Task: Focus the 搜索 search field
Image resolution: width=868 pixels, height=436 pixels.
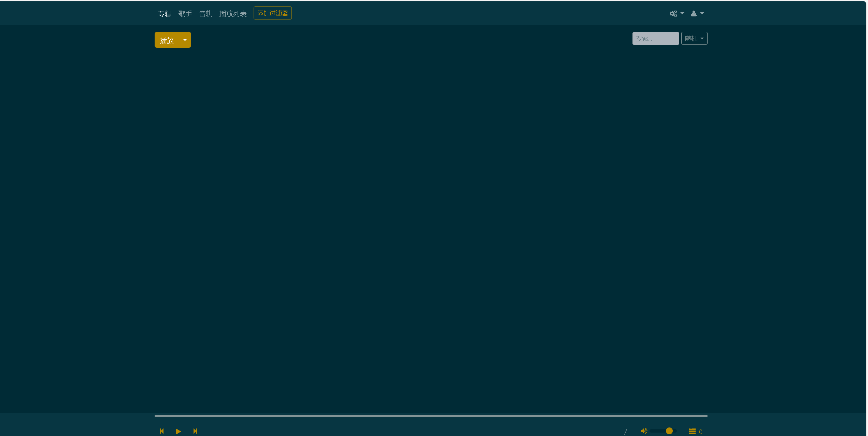Action: pyautogui.click(x=655, y=38)
